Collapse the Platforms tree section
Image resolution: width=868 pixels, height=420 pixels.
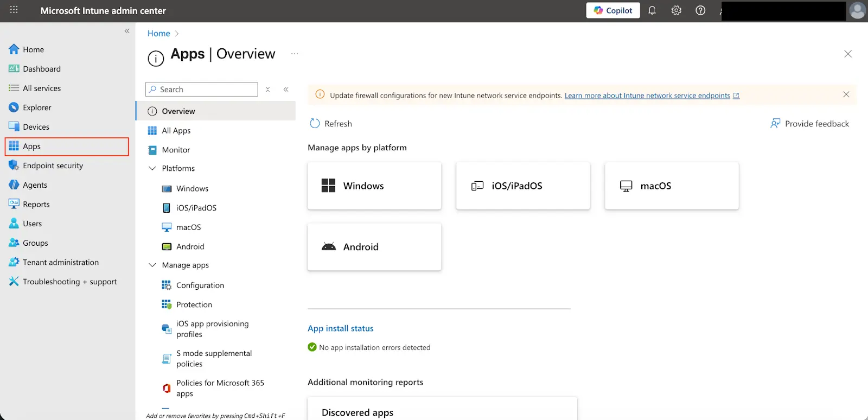152,169
